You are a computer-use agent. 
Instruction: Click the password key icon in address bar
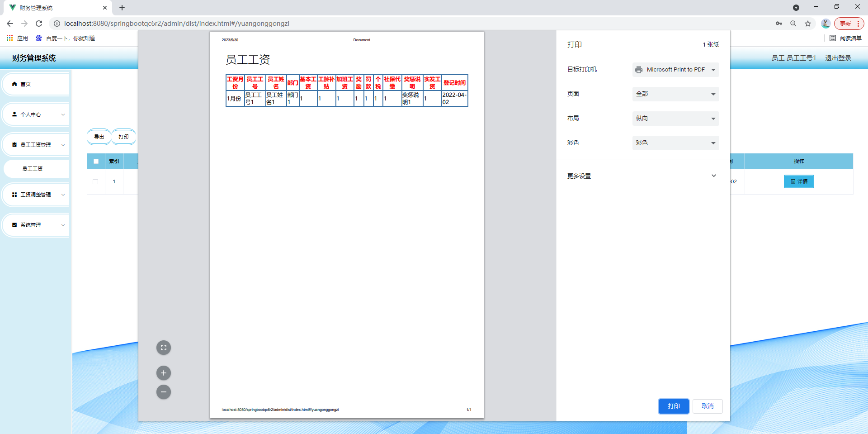(x=779, y=24)
